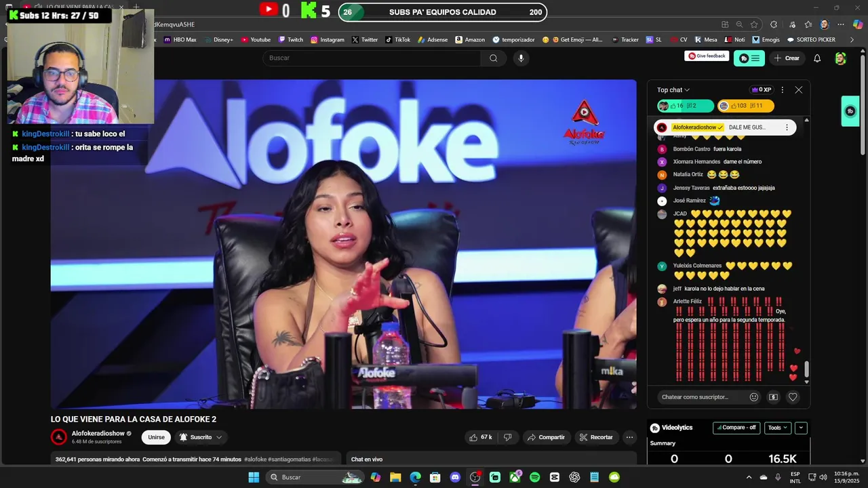
Task: Open File Explorer from the taskbar
Action: (x=395, y=477)
